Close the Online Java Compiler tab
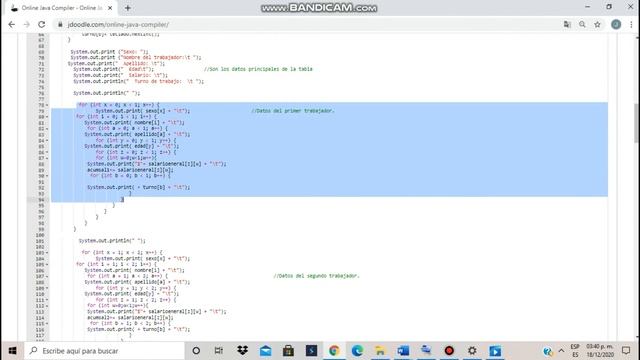 pyautogui.click(x=110, y=8)
